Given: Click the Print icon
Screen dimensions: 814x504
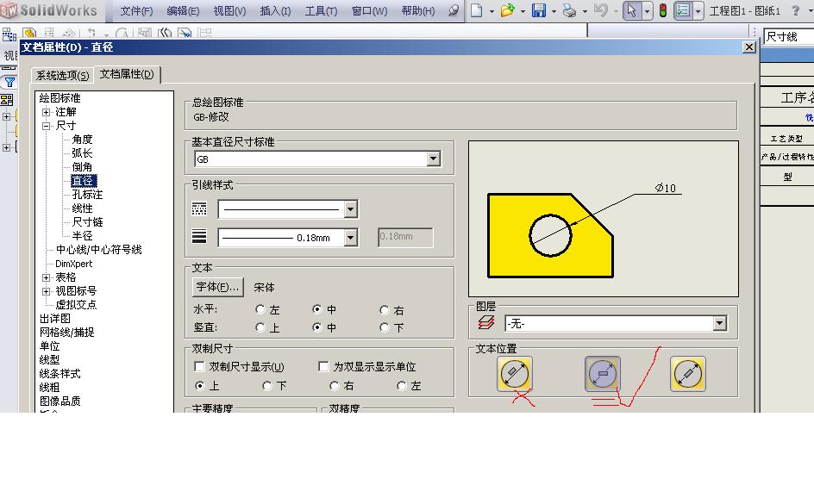Looking at the screenshot, I should tap(569, 10).
